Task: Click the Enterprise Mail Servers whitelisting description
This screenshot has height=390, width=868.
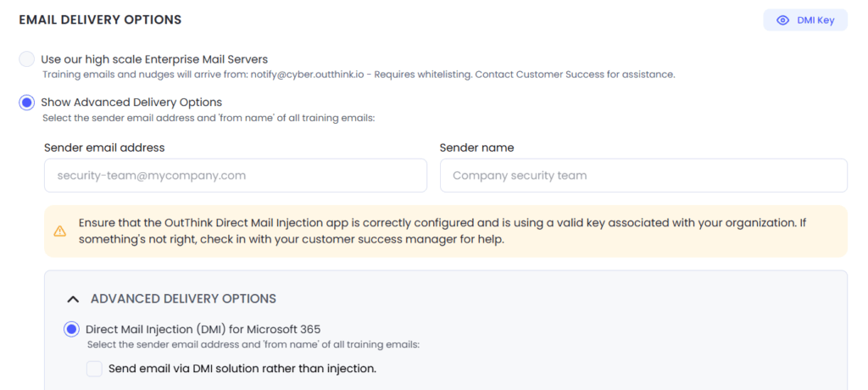Action: 359,75
